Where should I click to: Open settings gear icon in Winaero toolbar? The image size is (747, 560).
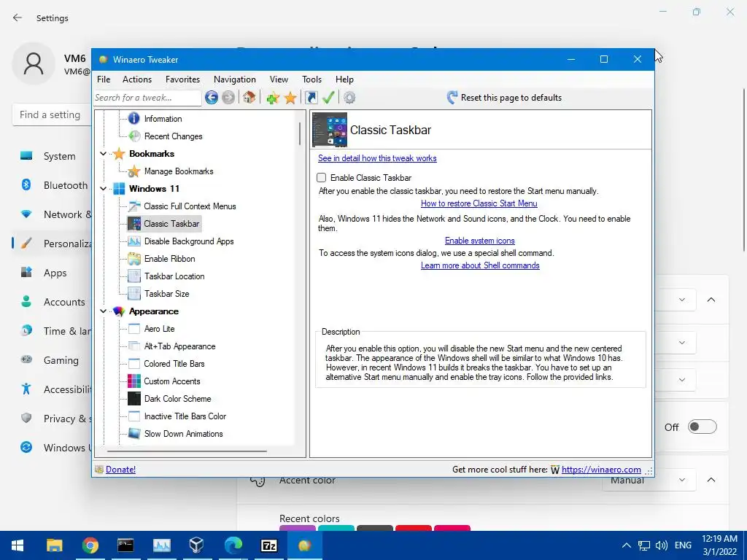[x=349, y=98]
